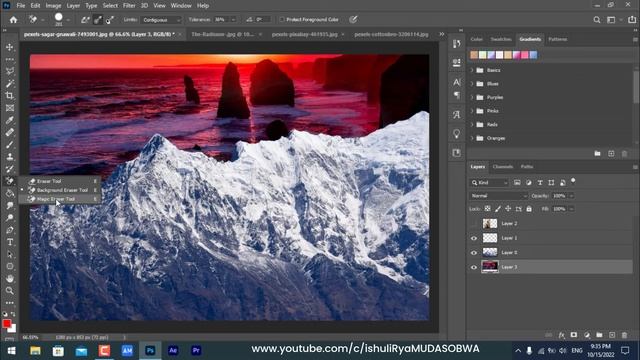Open the Image menu
This screenshot has width=640, height=360.
tap(53, 6)
